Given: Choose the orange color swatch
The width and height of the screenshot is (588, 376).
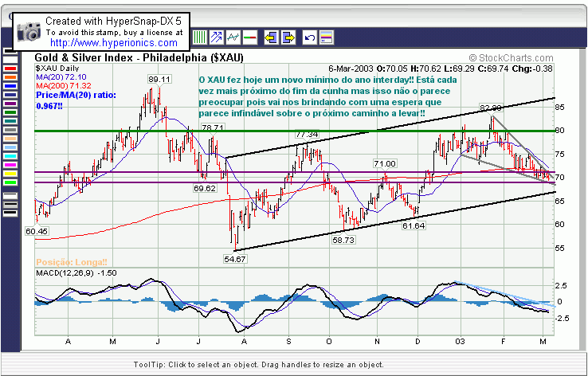Looking at the screenshot, I should (10, 77).
